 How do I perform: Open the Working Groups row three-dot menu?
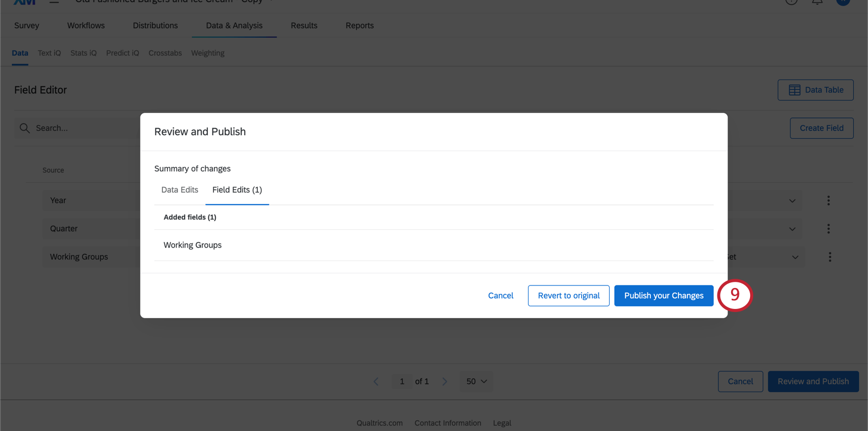[x=830, y=257]
